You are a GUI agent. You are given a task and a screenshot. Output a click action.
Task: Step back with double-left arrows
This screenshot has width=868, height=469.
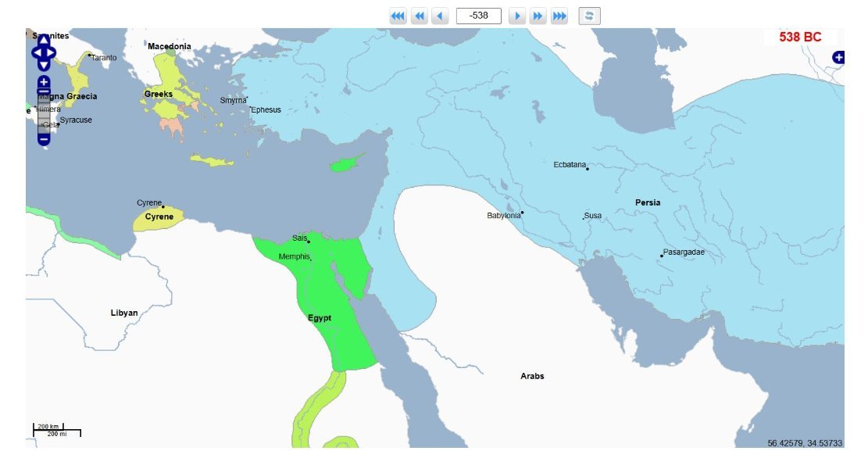click(420, 16)
